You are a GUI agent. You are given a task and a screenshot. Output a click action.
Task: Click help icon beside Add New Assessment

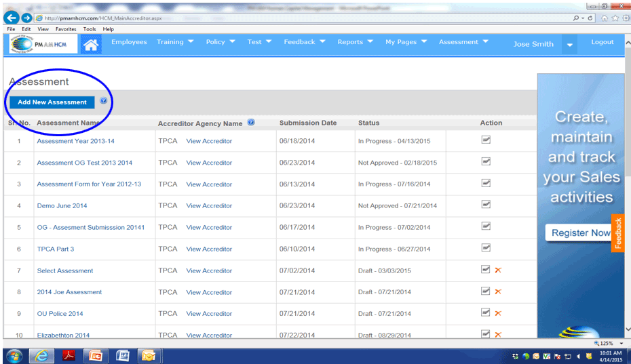click(104, 101)
